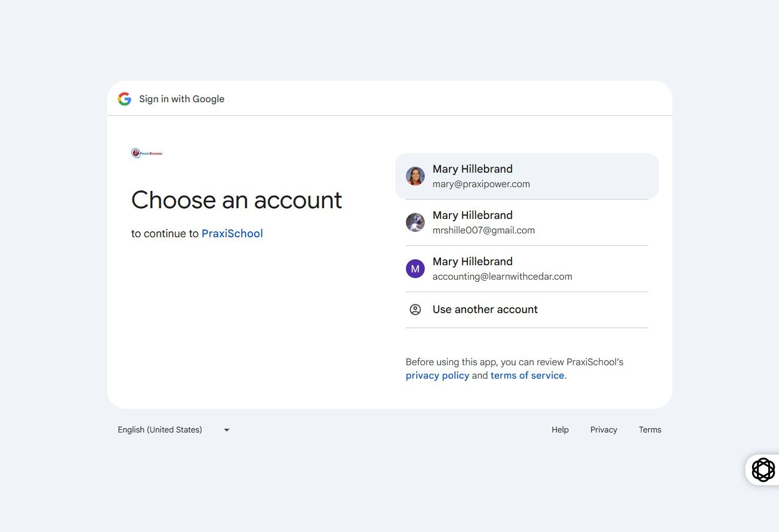Open the Terms footer link
This screenshot has width=779, height=532.
tap(650, 430)
